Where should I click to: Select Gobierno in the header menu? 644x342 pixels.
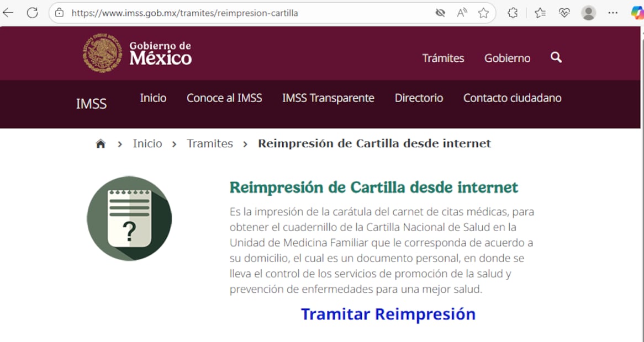coord(507,57)
